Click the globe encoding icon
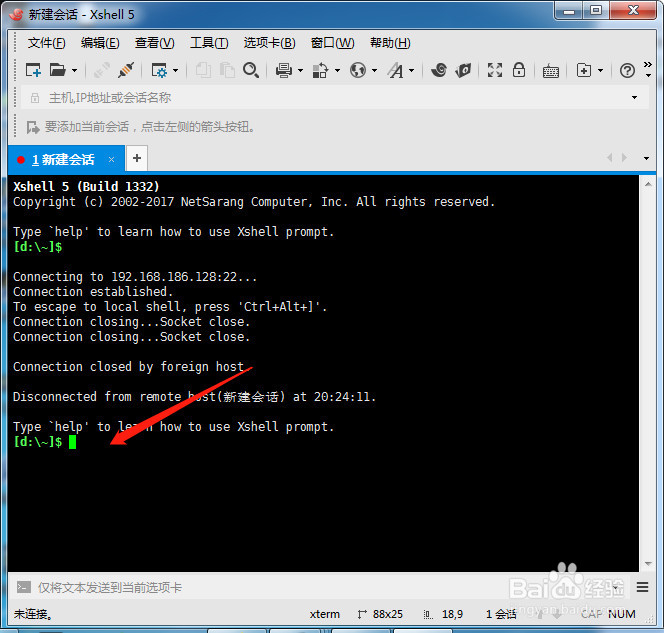664x633 pixels. click(358, 70)
